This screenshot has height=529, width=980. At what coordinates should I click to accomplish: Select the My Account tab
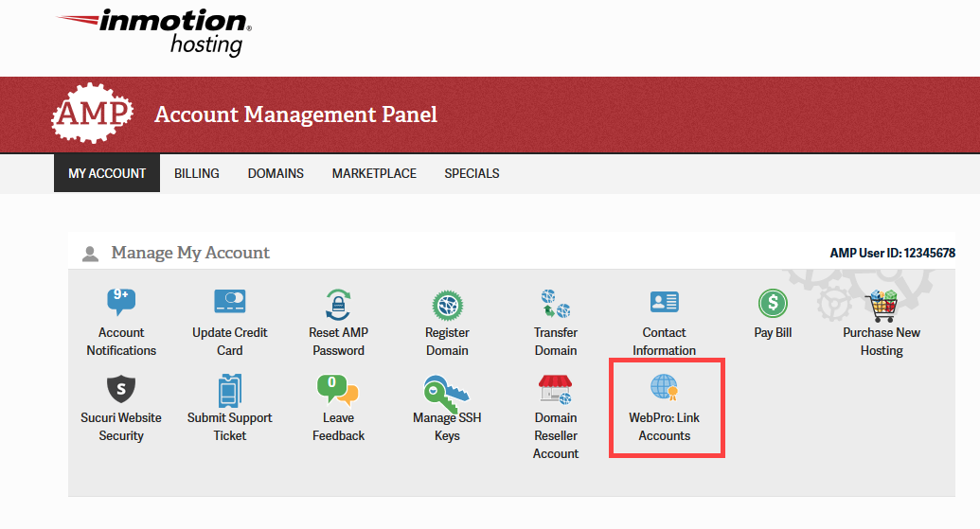point(107,173)
